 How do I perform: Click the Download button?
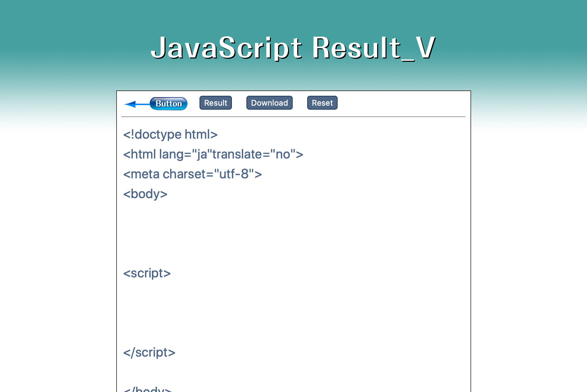(269, 103)
